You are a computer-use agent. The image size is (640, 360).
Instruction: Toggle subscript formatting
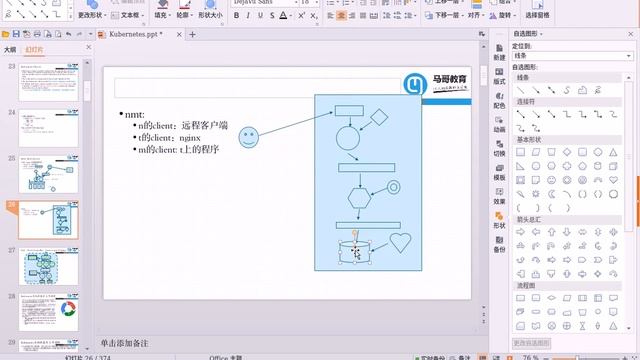click(x=313, y=16)
